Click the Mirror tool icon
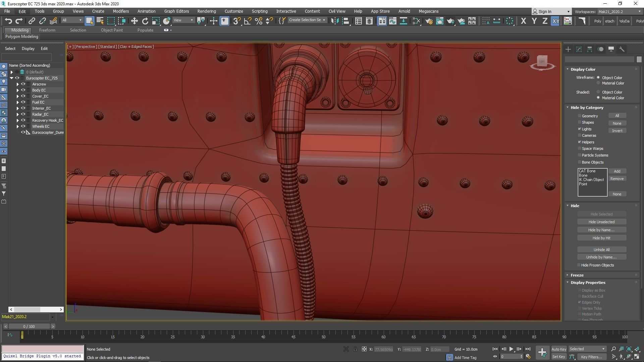Screen dimensions: 644x362 coord(334,21)
